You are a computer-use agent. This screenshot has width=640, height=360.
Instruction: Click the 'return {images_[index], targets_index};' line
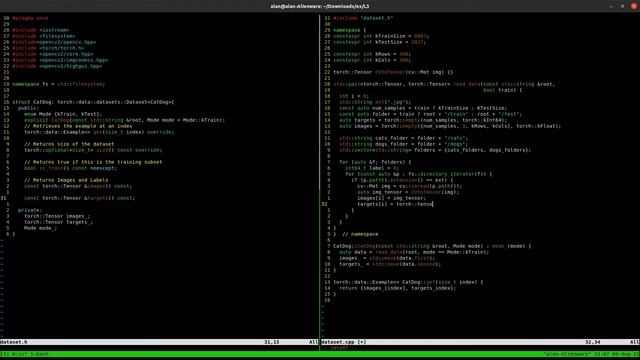398,288
